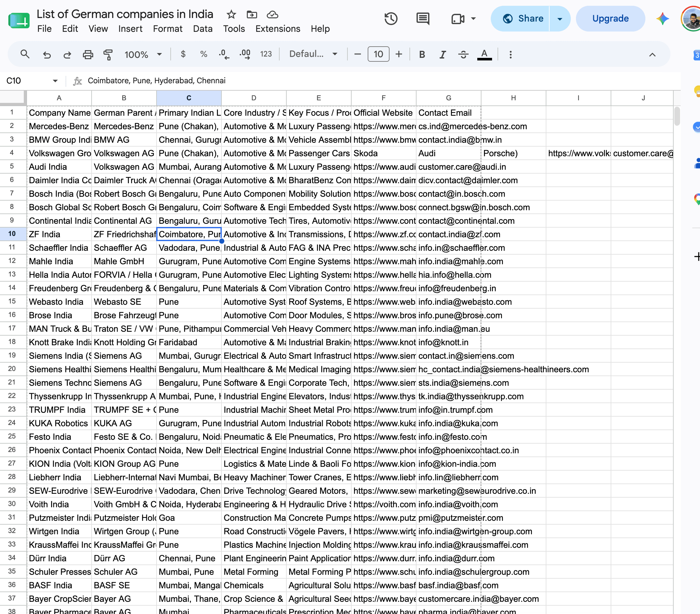Show more toolbar options
Screen dimensions: 700x614
(511, 54)
